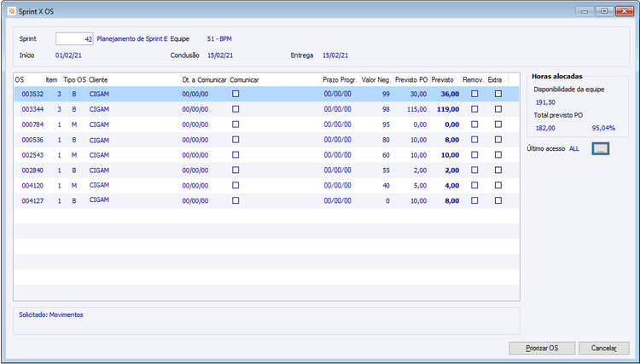Maximize the Sprint X OS window
Screen dimensions: 640x364
click(x=604, y=11)
